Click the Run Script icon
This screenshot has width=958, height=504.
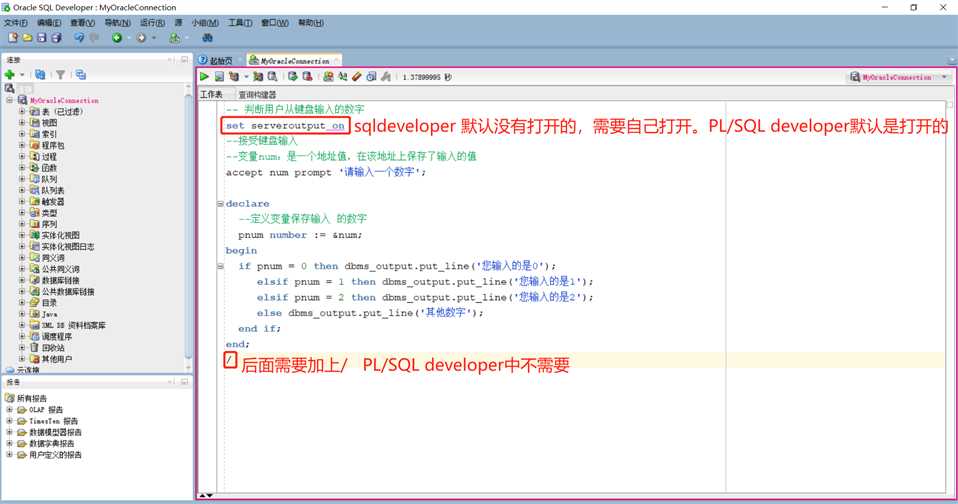(219, 77)
